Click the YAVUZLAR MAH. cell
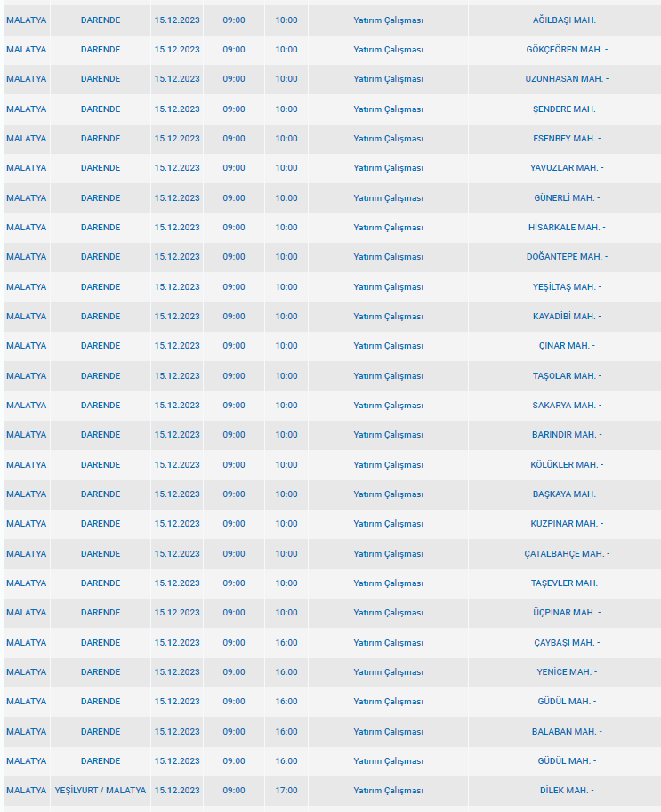The height and width of the screenshot is (812, 661). coord(567,168)
